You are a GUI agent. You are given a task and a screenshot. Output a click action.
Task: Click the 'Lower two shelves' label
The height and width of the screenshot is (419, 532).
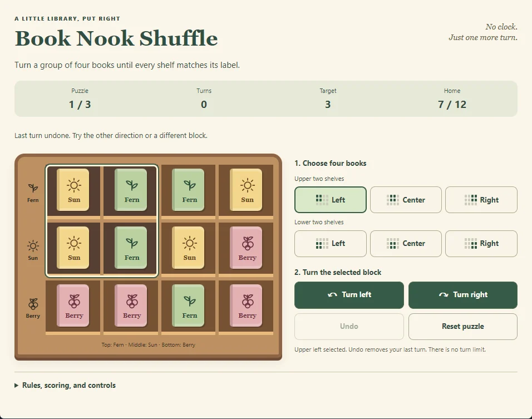click(319, 222)
